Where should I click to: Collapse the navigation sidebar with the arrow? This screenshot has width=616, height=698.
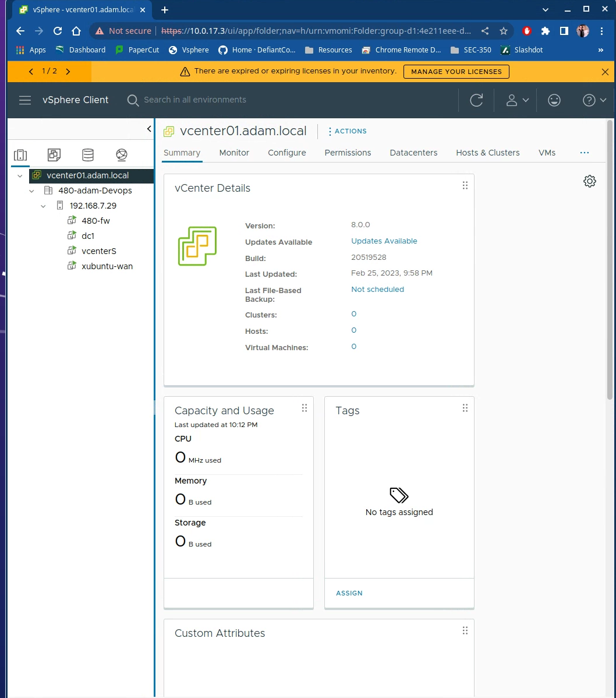(x=149, y=129)
